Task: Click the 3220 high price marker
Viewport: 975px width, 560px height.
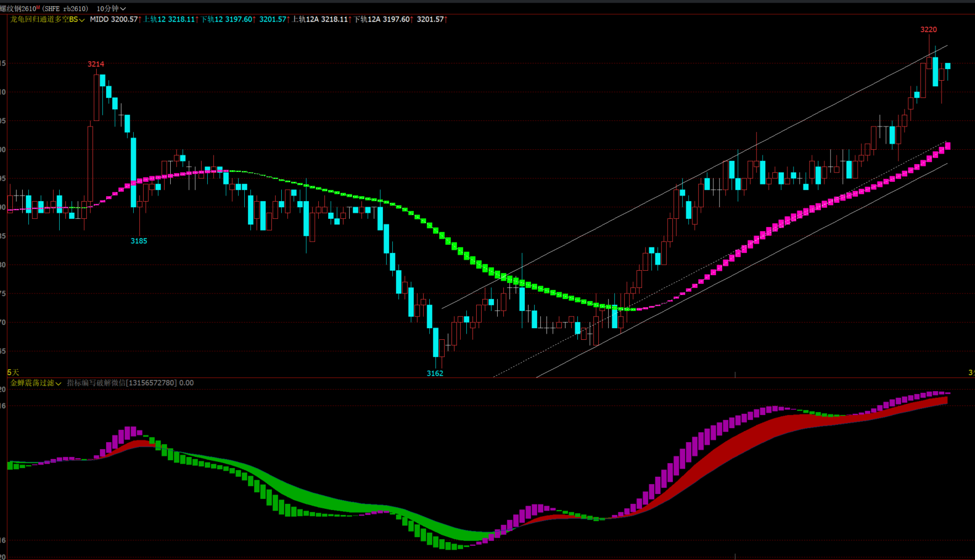Action: click(928, 30)
